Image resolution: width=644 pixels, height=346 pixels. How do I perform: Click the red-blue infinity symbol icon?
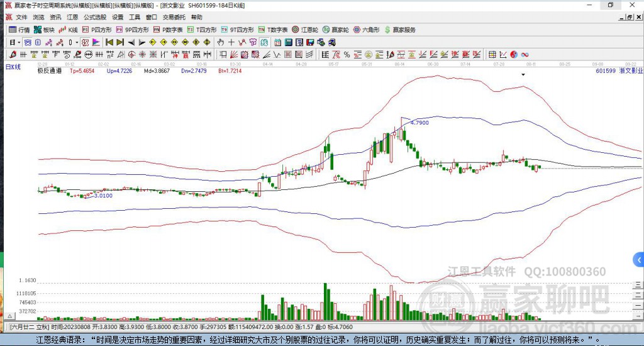tap(525, 55)
